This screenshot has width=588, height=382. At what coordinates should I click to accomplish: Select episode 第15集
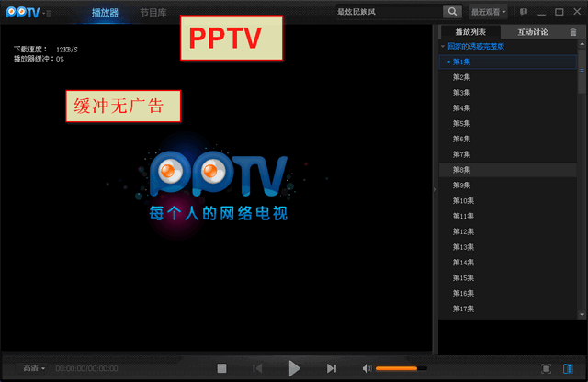508,277
